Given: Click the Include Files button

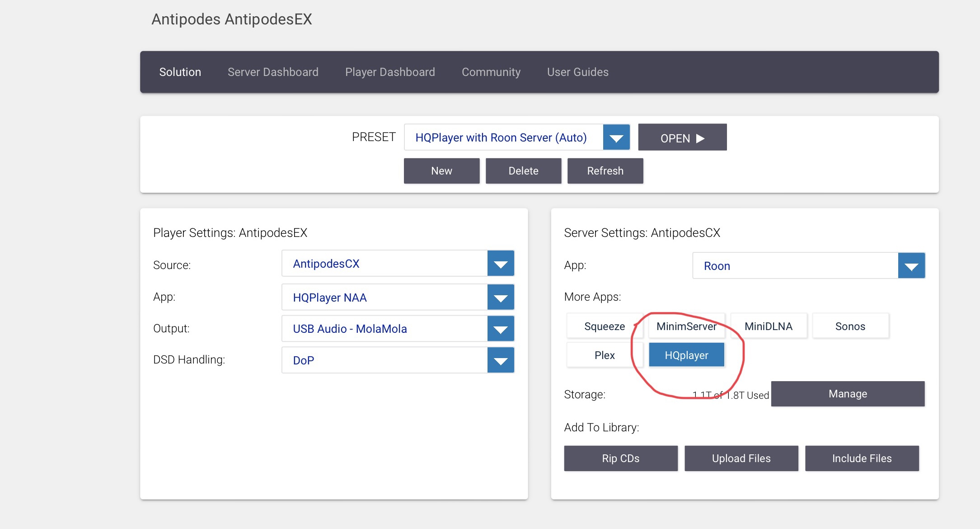Looking at the screenshot, I should 862,458.
